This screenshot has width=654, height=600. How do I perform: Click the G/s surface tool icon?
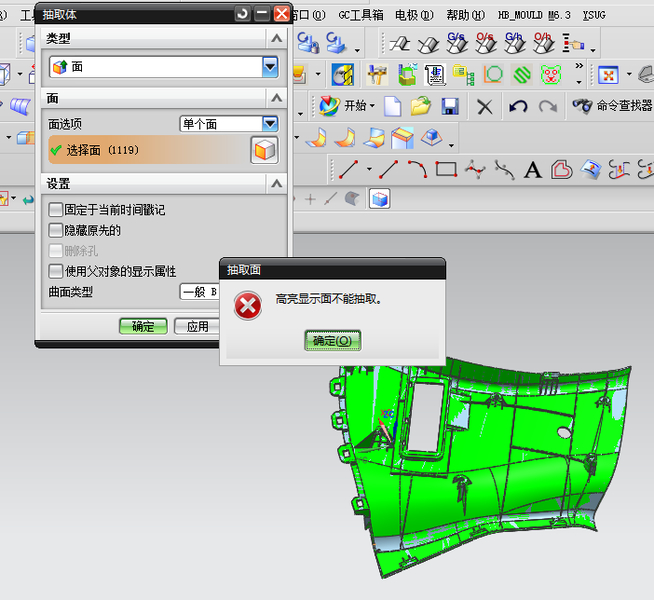point(457,43)
